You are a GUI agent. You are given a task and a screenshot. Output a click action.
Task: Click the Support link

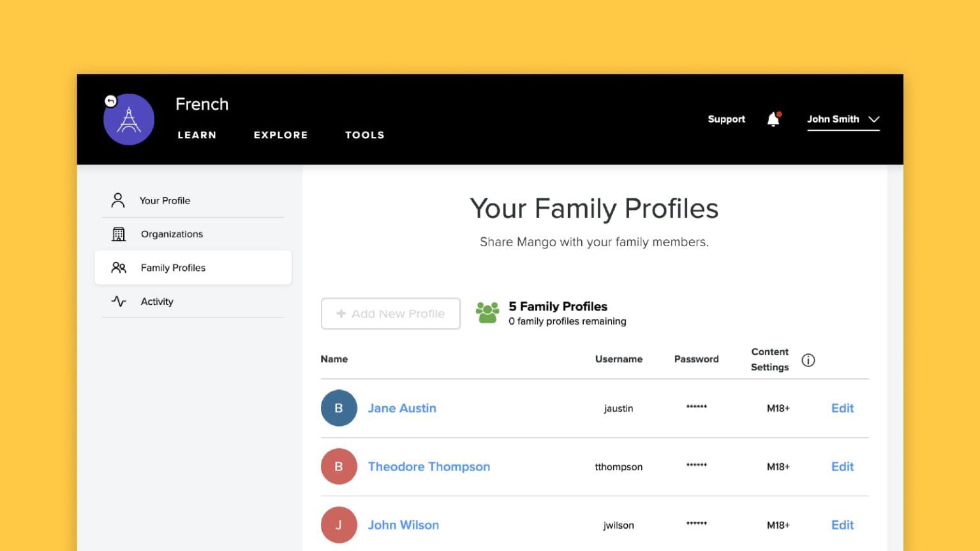coord(726,119)
